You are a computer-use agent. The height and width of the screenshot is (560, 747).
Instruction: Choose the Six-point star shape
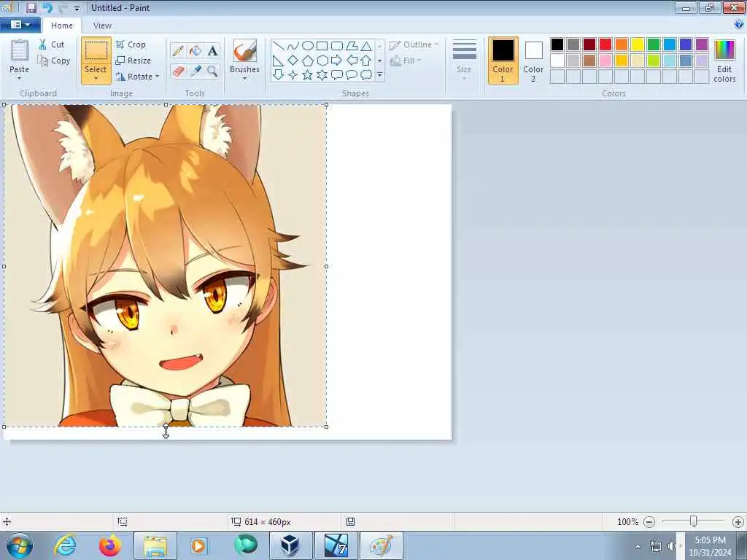pyautogui.click(x=322, y=75)
